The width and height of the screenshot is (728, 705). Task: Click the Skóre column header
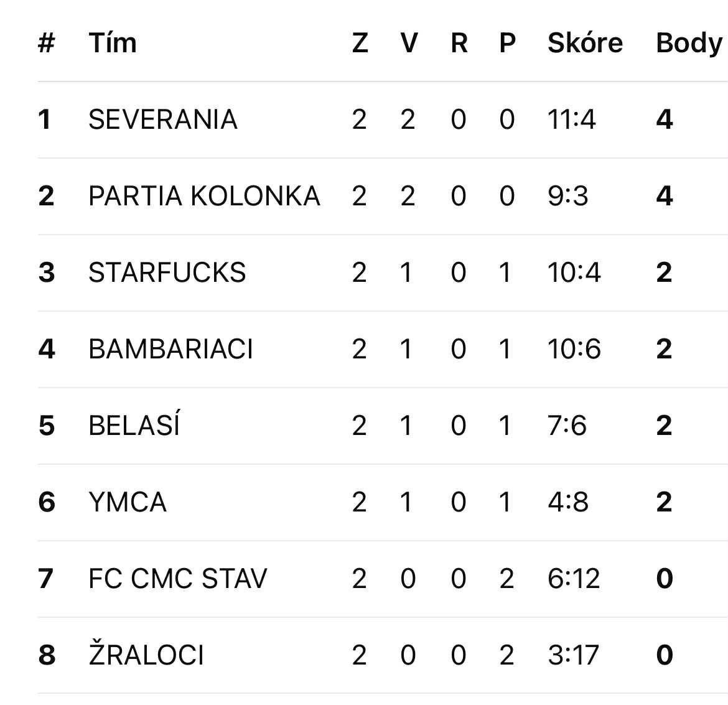[x=585, y=43]
